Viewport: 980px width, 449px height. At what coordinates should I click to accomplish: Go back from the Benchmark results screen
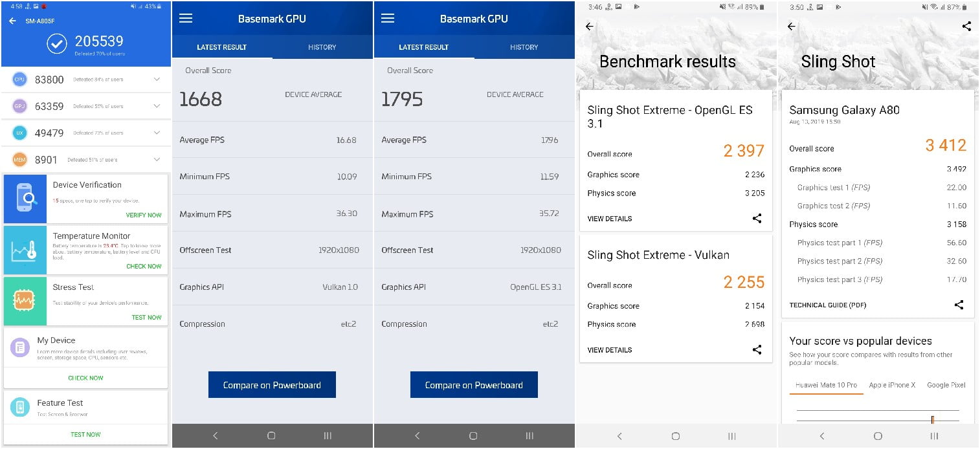tap(589, 27)
